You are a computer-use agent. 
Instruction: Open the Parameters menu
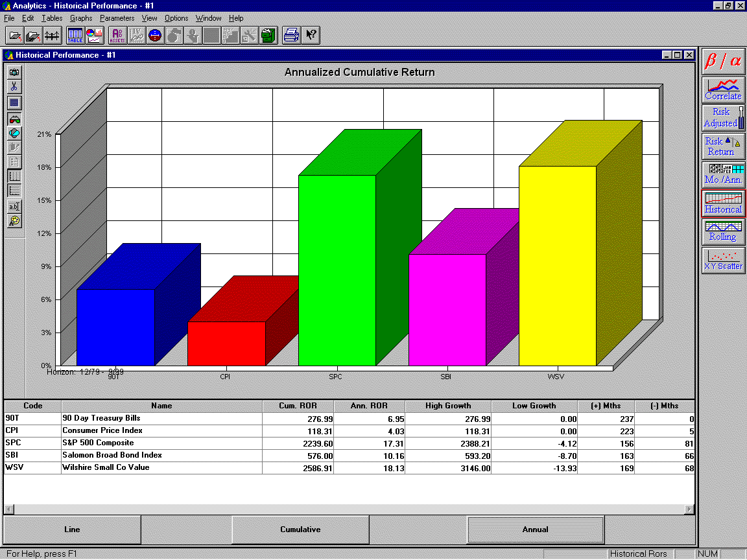click(117, 18)
